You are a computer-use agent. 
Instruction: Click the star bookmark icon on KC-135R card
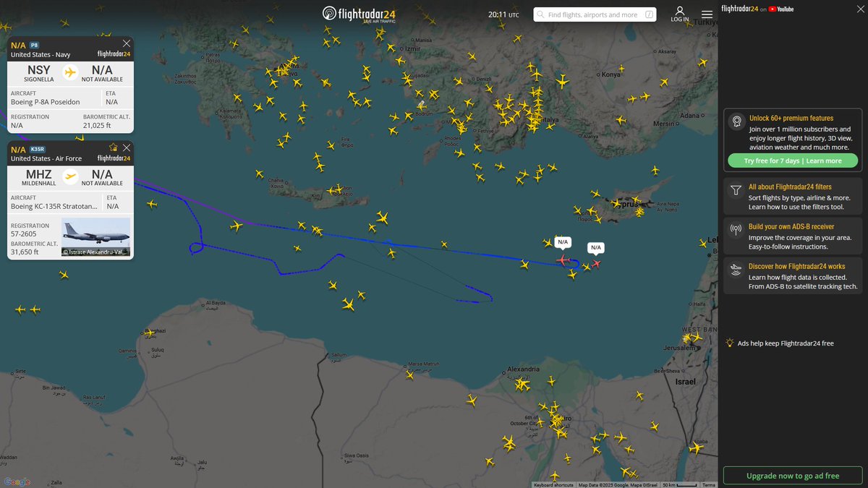pos(113,147)
